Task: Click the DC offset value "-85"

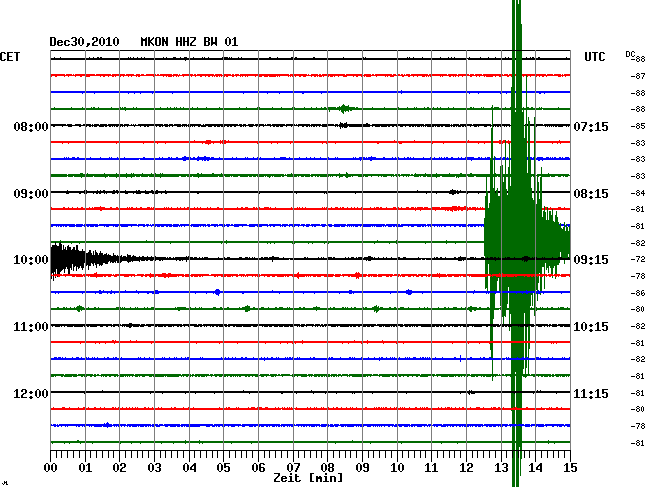Action: click(x=638, y=126)
